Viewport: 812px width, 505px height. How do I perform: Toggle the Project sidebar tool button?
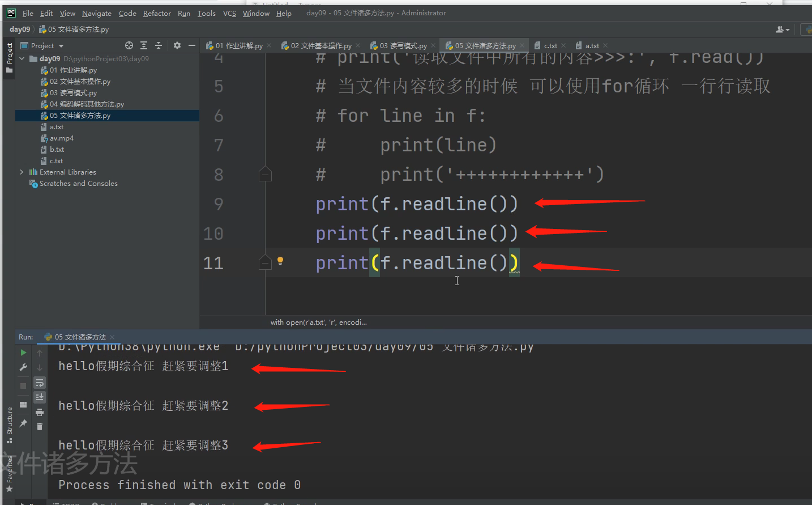tap(9, 58)
